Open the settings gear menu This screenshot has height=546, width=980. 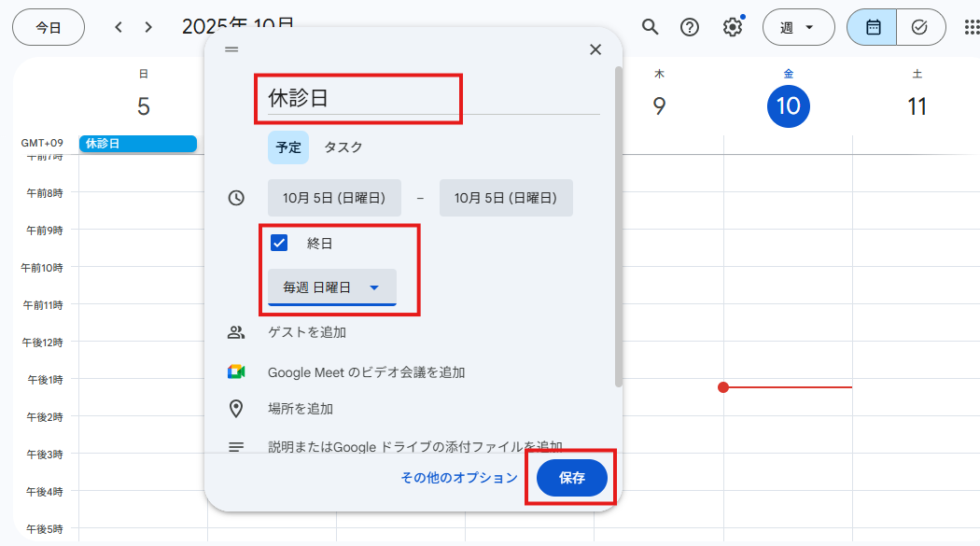click(x=733, y=27)
